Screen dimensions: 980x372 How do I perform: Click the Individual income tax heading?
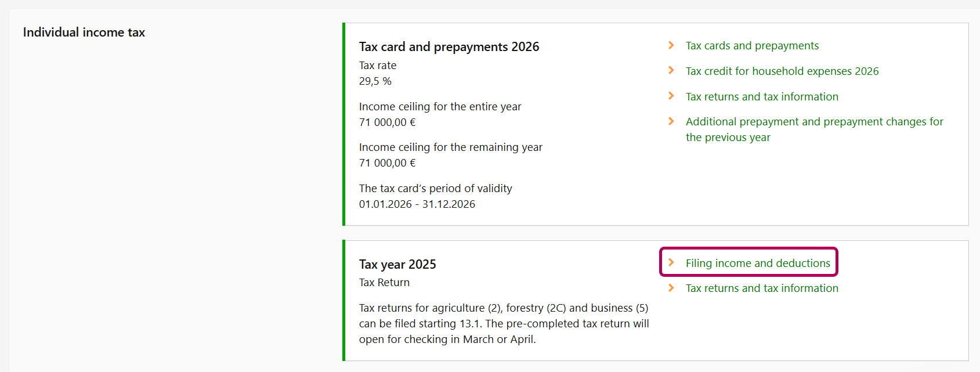84,32
